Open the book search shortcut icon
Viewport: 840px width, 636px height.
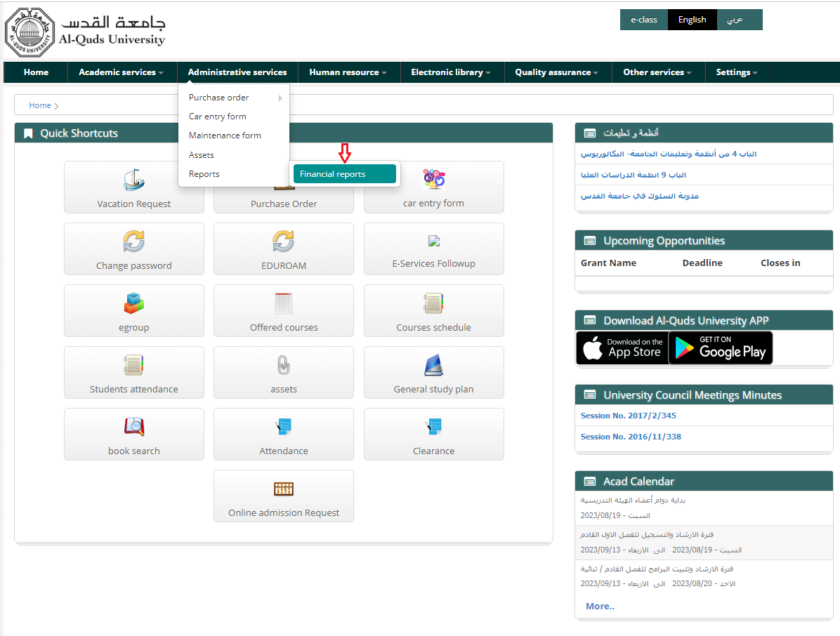[x=133, y=427]
